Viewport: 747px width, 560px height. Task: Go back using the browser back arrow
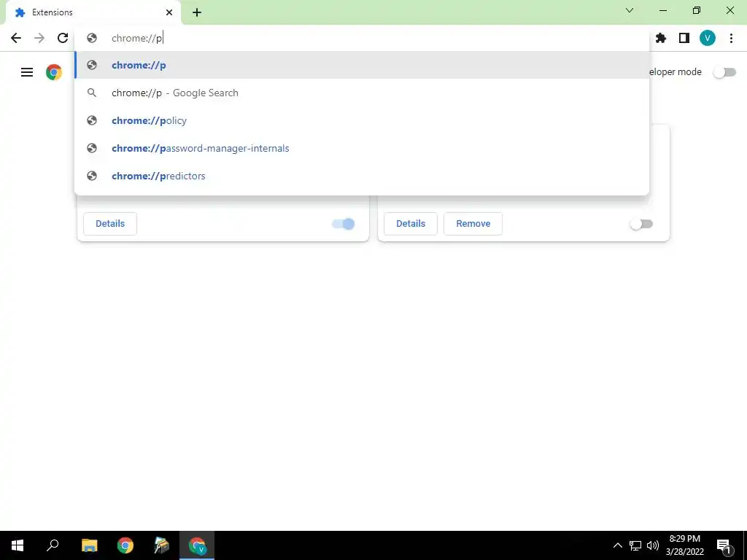click(16, 38)
